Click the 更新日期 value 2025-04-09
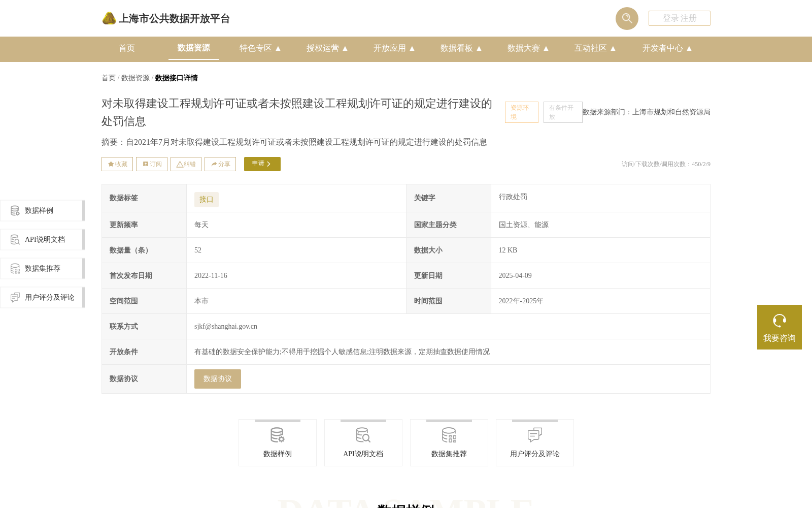 click(x=515, y=276)
